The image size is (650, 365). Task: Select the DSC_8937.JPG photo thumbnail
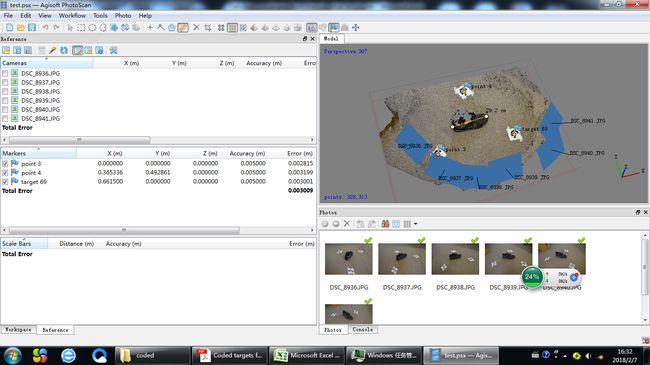(x=402, y=259)
